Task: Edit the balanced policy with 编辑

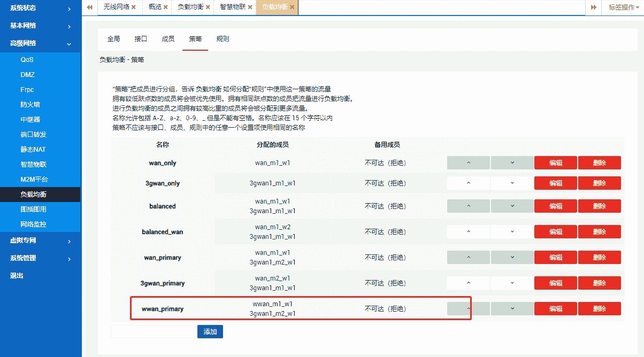Action: click(555, 206)
